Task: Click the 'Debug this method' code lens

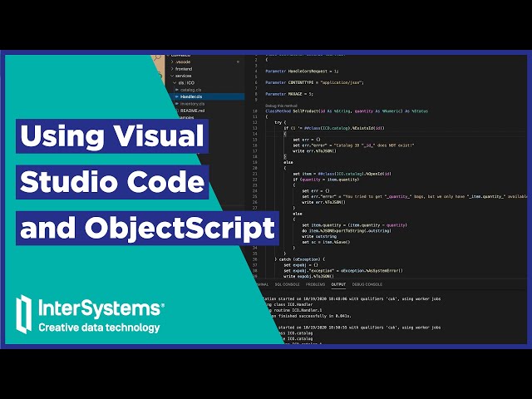Action: click(281, 106)
